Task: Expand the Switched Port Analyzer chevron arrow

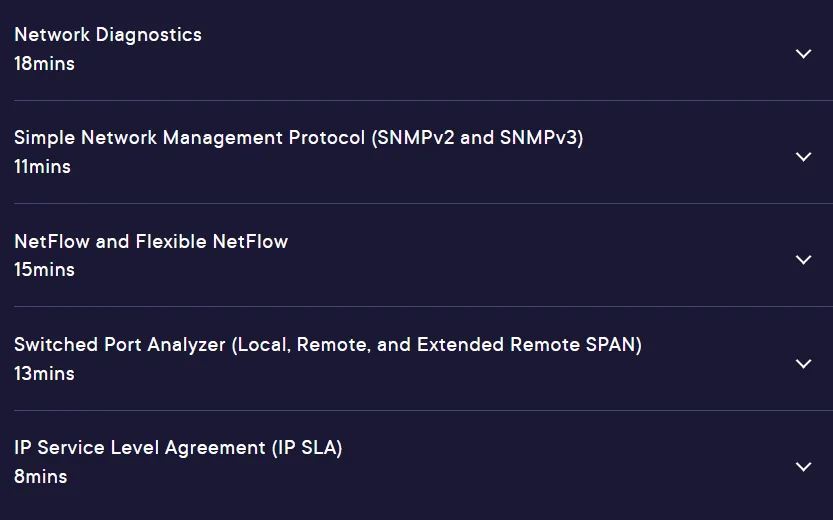Action: (803, 364)
